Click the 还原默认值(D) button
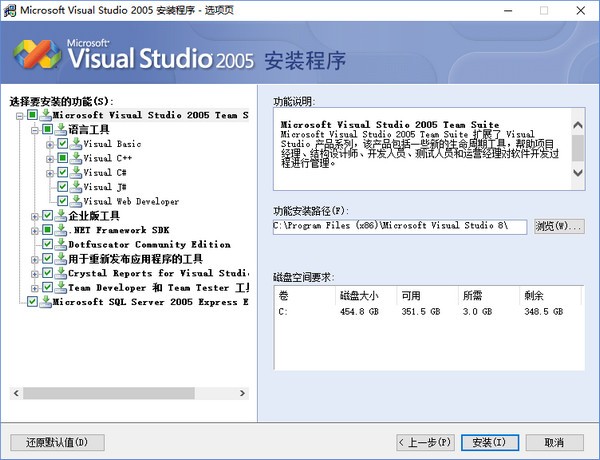 57,442
